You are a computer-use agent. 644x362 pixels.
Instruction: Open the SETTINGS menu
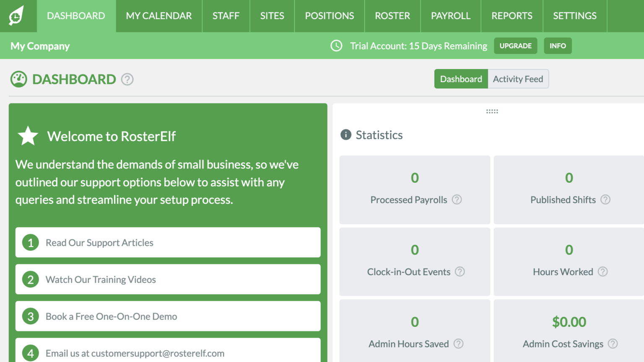click(x=575, y=16)
